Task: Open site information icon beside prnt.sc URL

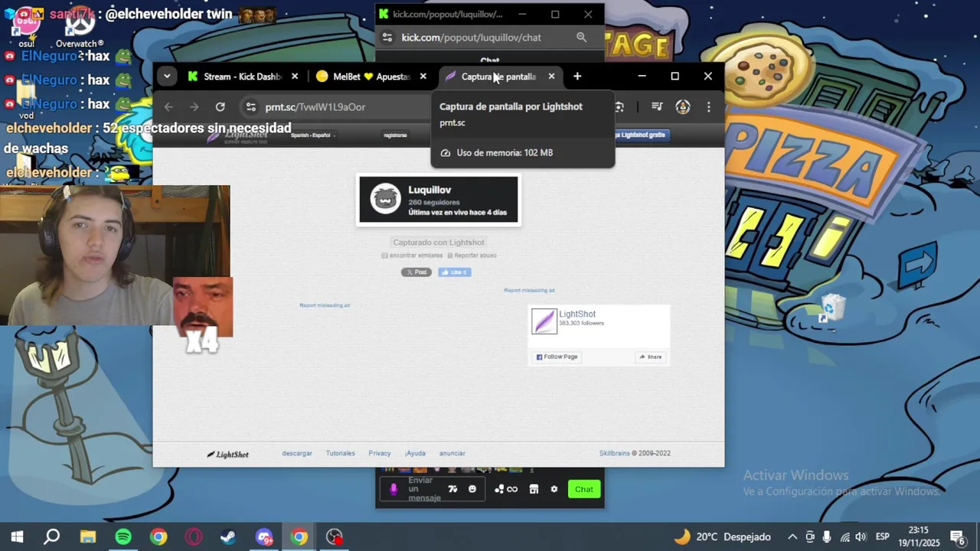Action: (250, 107)
